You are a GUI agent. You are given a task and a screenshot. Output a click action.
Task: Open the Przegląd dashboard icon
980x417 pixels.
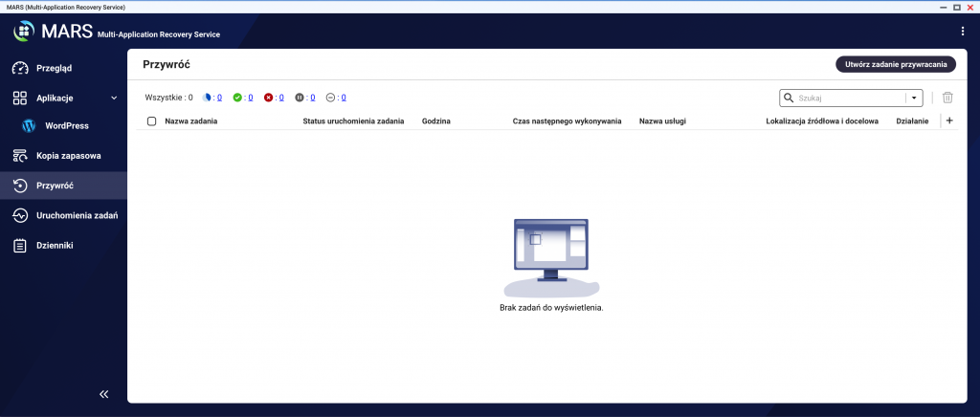pyautogui.click(x=19, y=68)
